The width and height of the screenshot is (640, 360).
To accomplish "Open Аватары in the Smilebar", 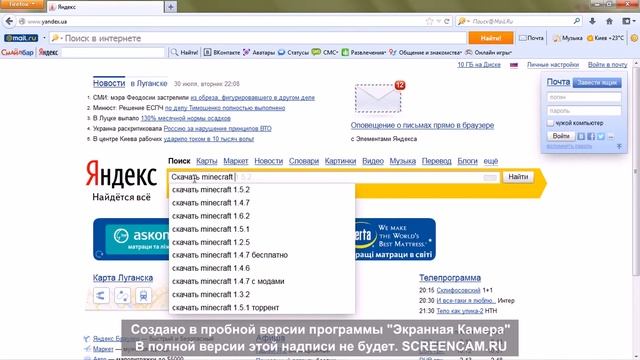I will click(259, 52).
